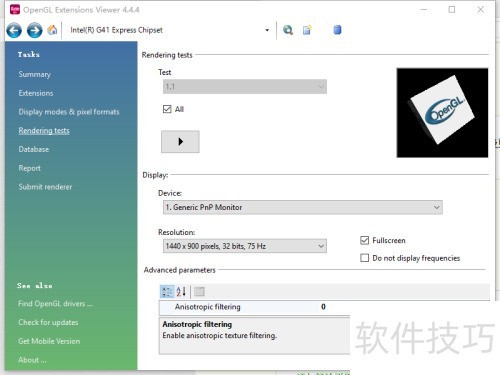Click the Anisotropic filtering value 0
Image resolution: width=500 pixels, height=375 pixels.
tap(323, 307)
